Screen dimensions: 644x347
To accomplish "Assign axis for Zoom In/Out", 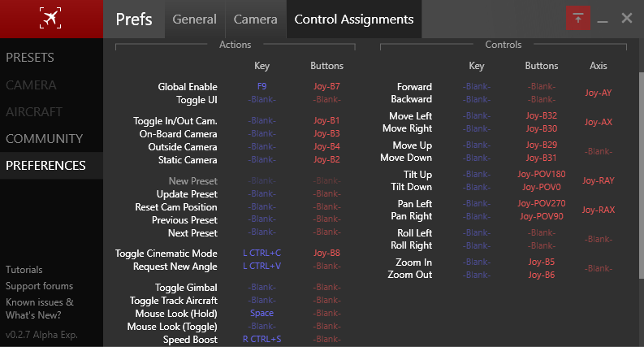I will click(x=599, y=268).
